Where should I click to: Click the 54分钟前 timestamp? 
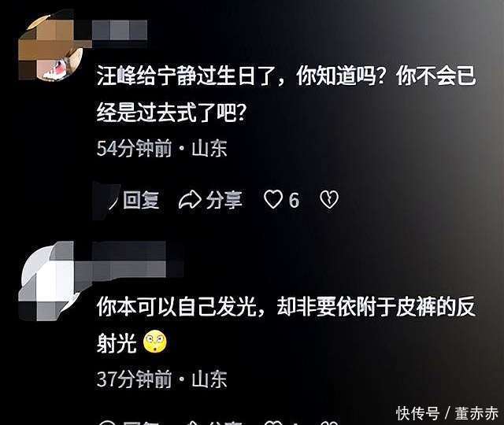[134, 149]
